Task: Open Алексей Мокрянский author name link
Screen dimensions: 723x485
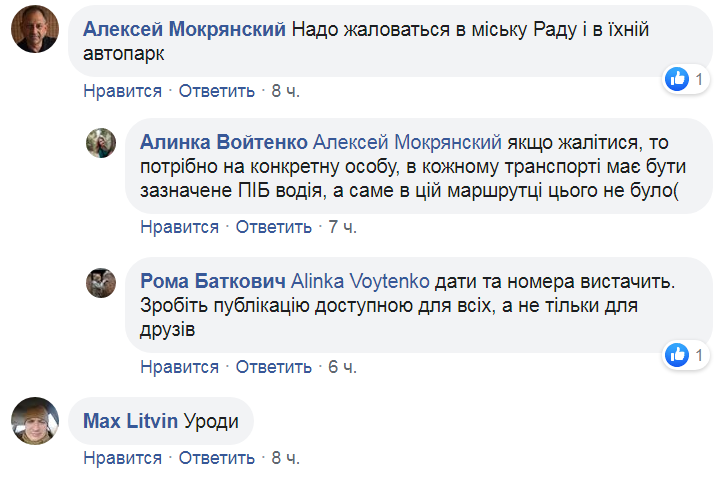Action: click(185, 30)
